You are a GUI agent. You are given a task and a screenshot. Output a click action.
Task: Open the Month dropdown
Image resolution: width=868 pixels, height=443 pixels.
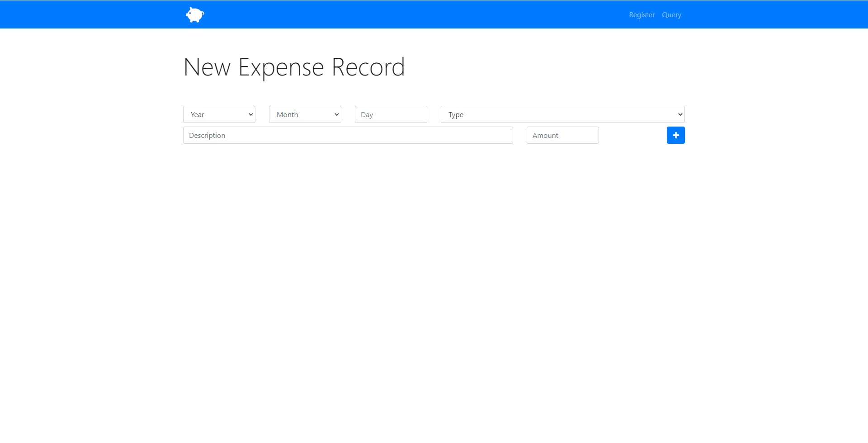[305, 114]
